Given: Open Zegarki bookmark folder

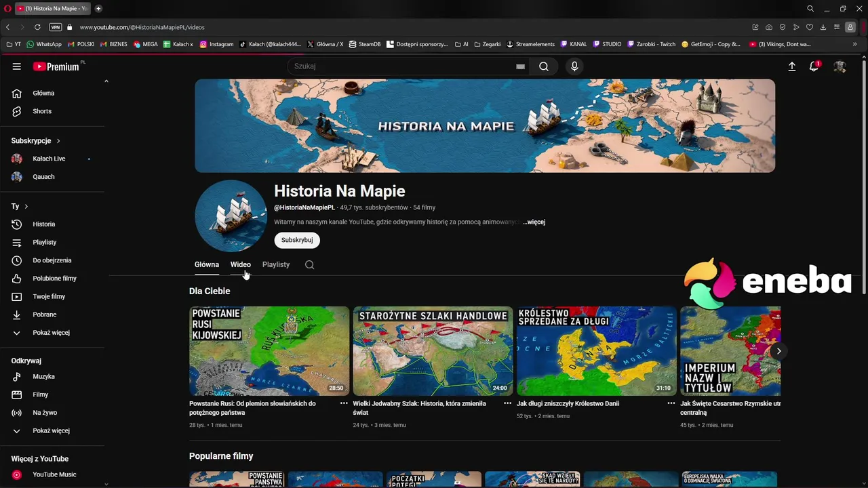Looking at the screenshot, I should (x=488, y=44).
